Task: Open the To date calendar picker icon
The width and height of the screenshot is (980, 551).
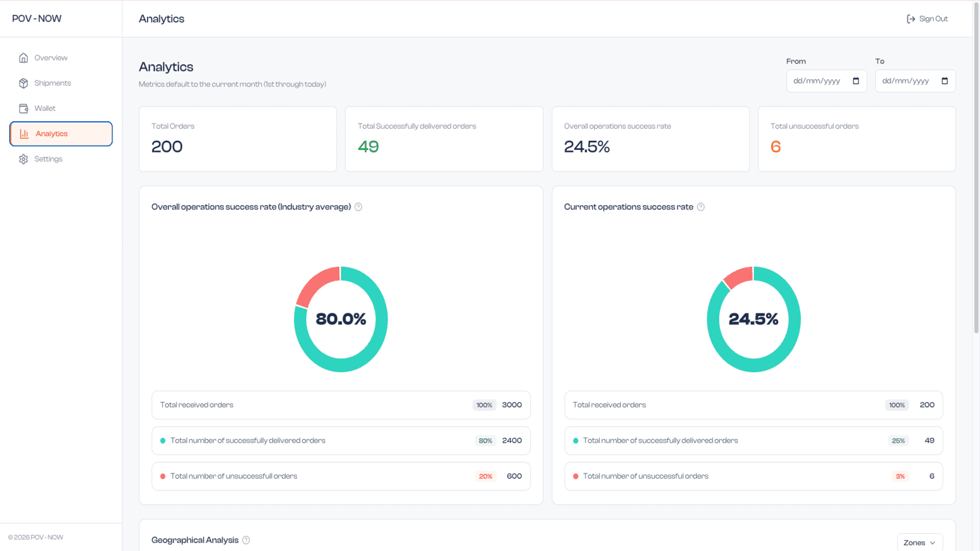Action: [944, 81]
